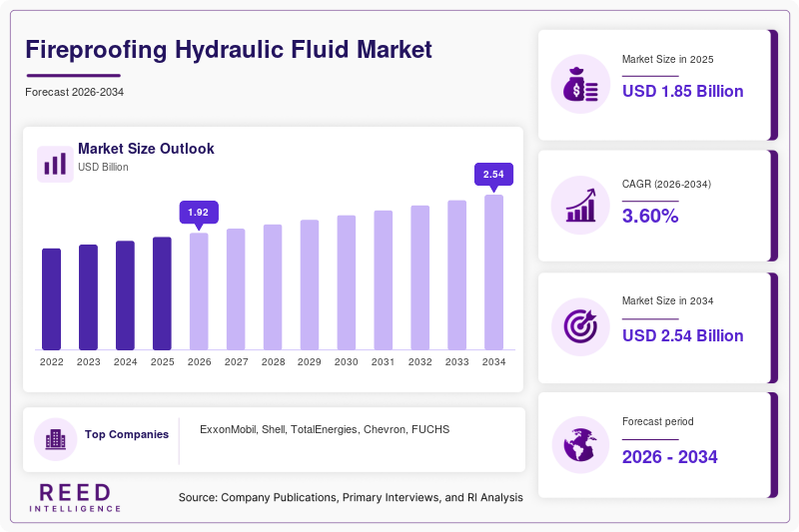Click the Forecast period label
Screen dimensions: 799x532
658,421
